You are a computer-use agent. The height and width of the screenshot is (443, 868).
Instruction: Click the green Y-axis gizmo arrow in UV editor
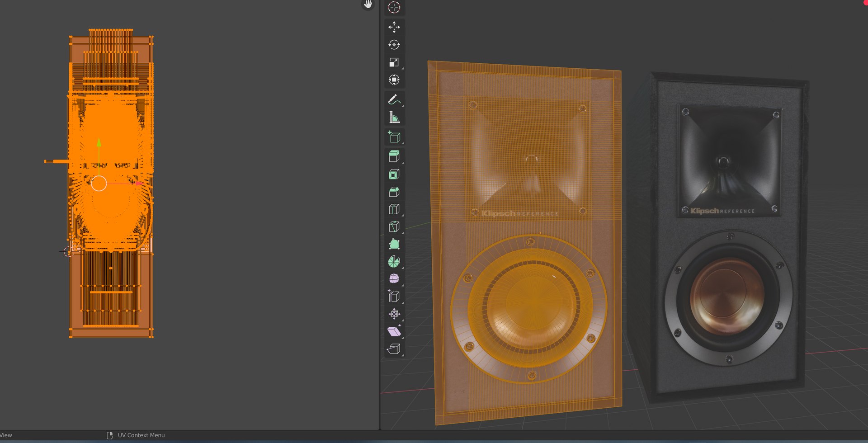click(99, 142)
